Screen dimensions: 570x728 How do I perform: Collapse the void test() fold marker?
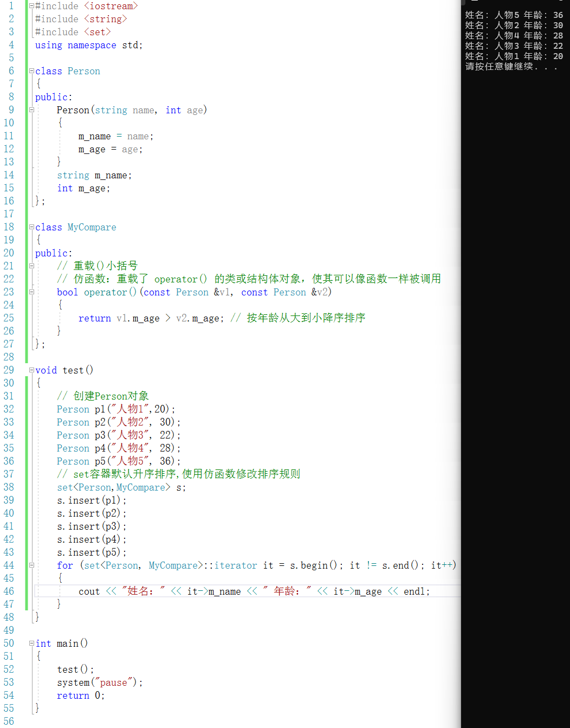coord(31,370)
